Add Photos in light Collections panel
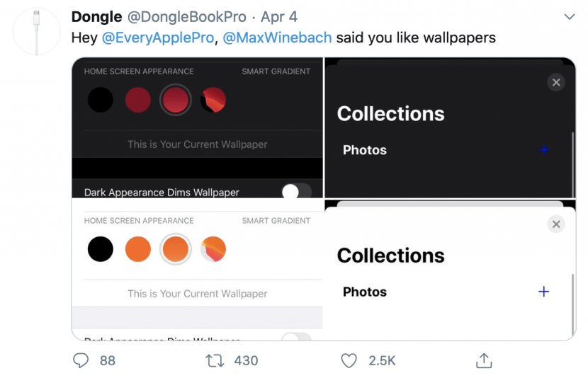Viewport: 588px width, 378px height. point(544,292)
